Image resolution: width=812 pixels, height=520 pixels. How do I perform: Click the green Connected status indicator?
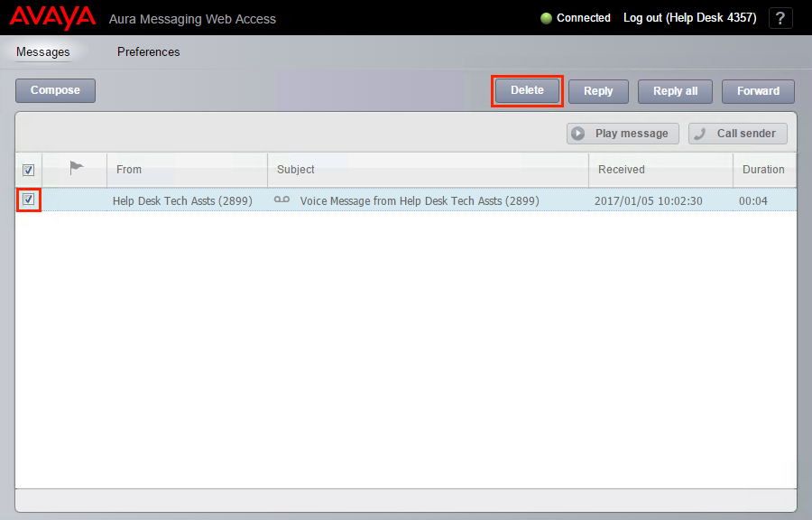546,18
